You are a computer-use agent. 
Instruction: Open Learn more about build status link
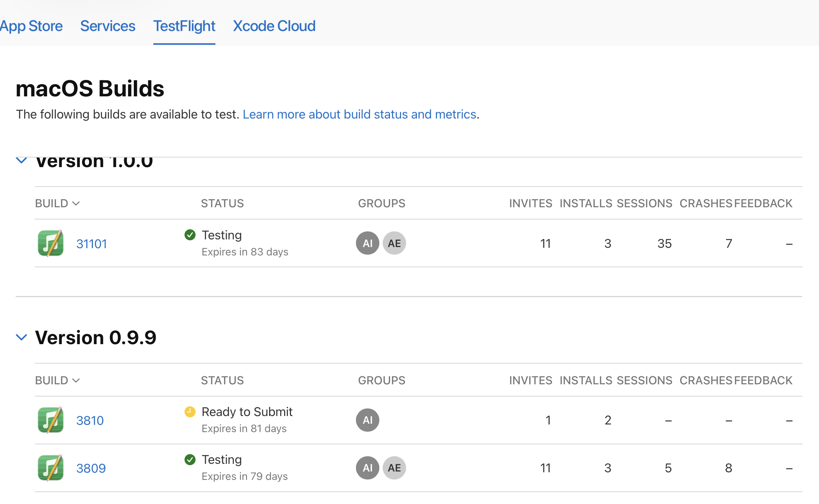tap(359, 114)
